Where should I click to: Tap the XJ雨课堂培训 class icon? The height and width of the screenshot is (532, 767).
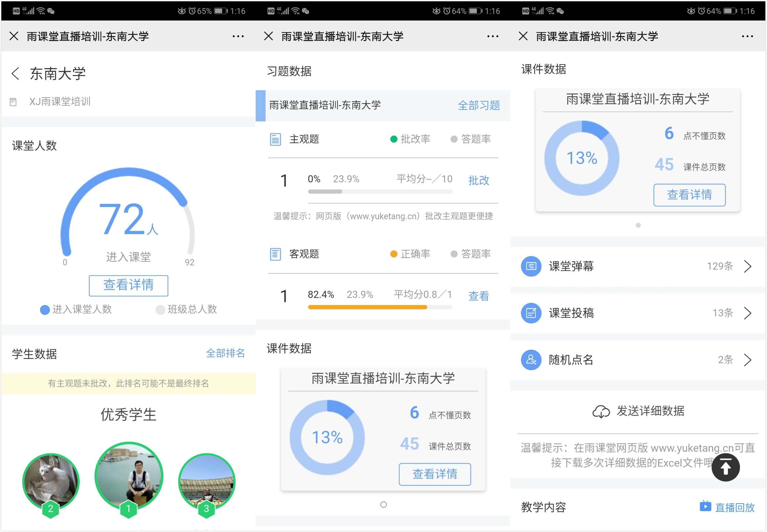pos(13,102)
